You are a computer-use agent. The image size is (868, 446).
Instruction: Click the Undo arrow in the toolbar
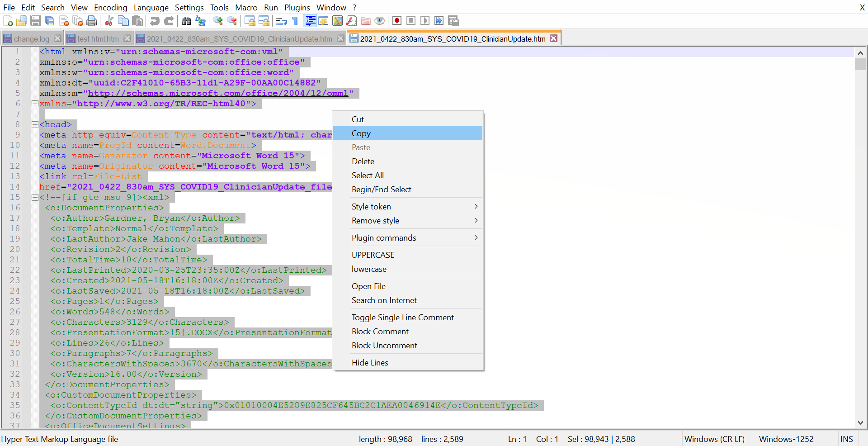pos(155,21)
